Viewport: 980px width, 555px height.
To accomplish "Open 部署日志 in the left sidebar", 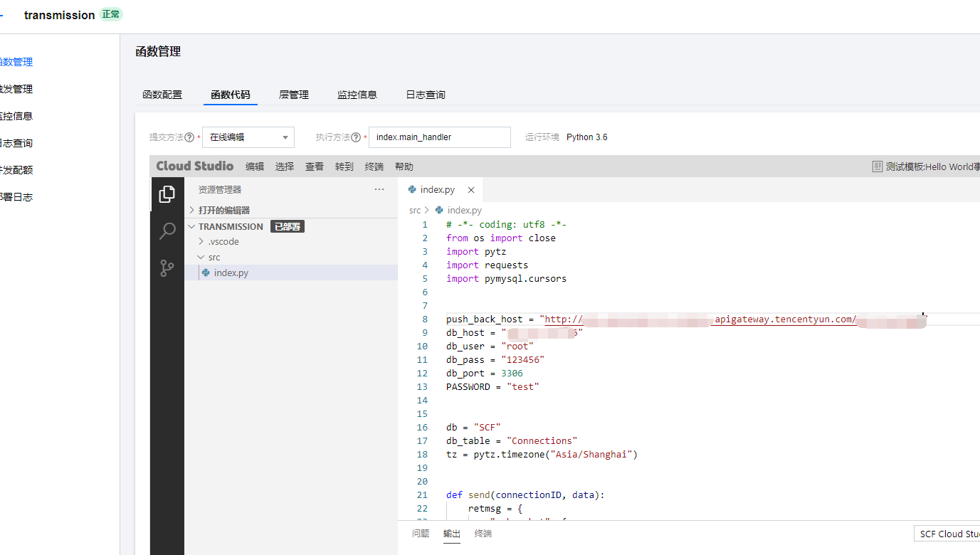I will [16, 197].
